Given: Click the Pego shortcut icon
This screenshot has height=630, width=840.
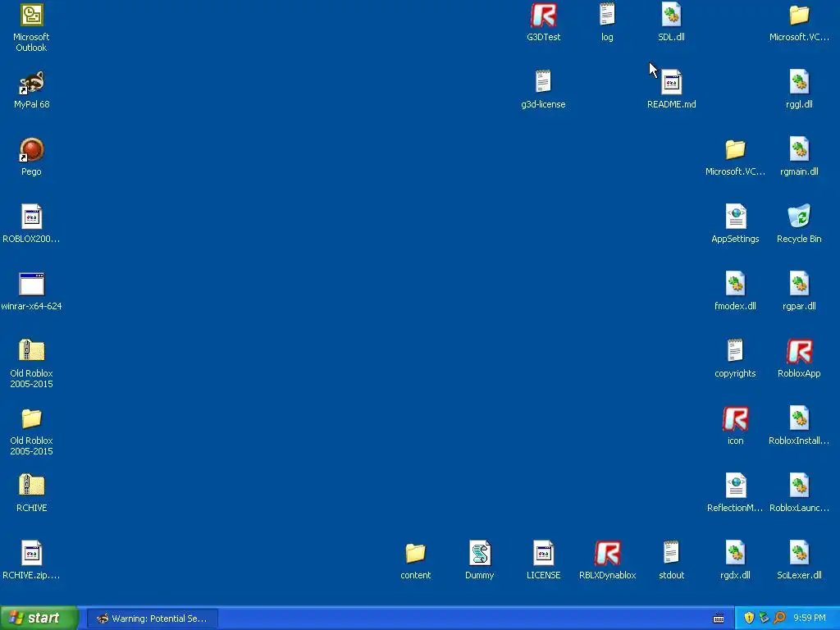Looking at the screenshot, I should [32, 150].
